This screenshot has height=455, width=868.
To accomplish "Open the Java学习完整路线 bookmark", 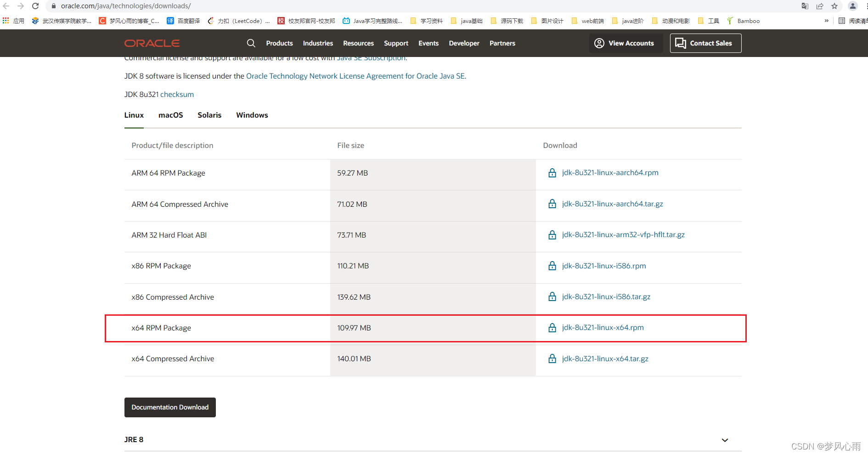I will [372, 21].
